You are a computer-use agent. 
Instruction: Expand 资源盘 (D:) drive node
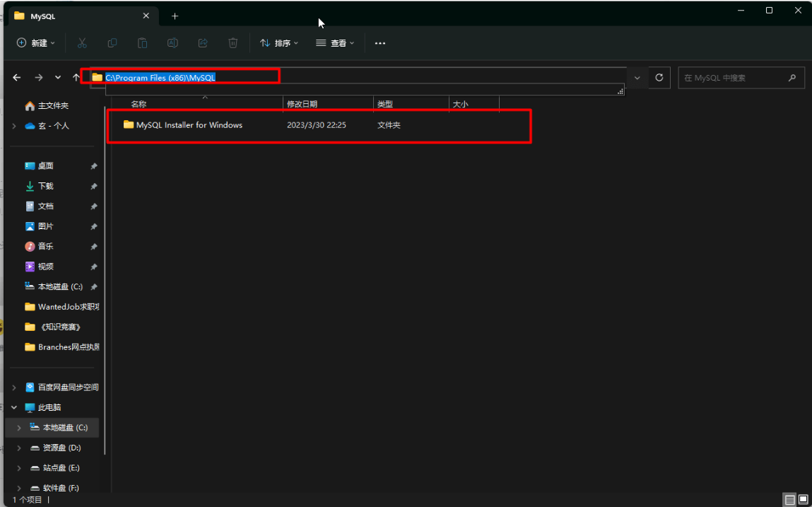point(19,448)
